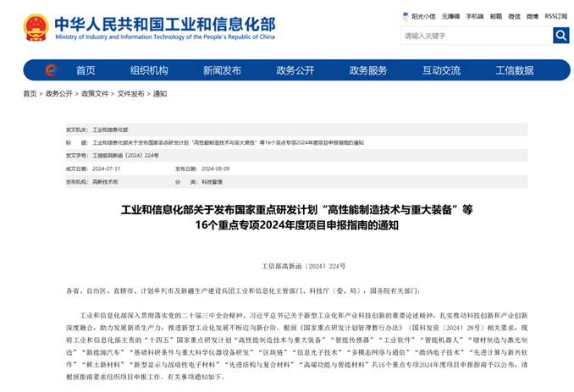Click the 发布机构 value 高新技术司
This screenshot has height=392, width=574.
[x=105, y=182]
